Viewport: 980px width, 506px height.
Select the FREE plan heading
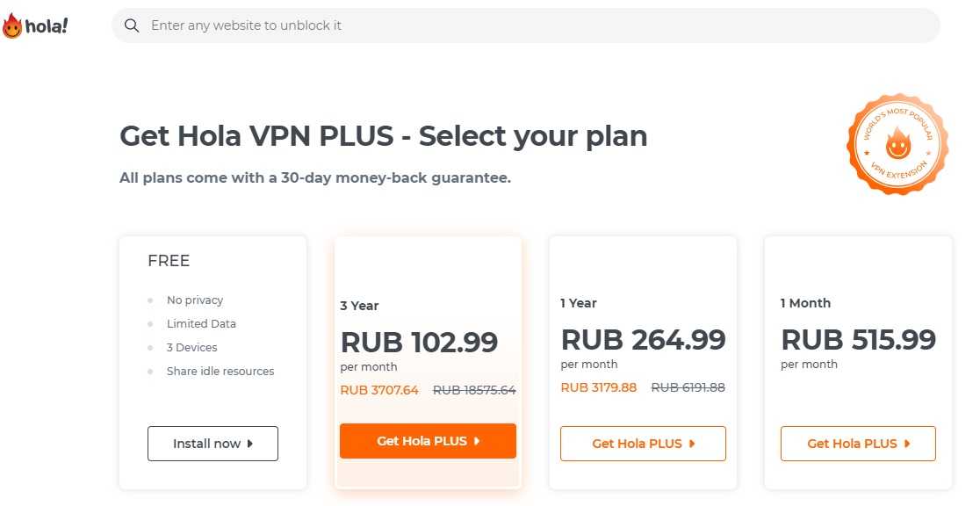tap(169, 261)
